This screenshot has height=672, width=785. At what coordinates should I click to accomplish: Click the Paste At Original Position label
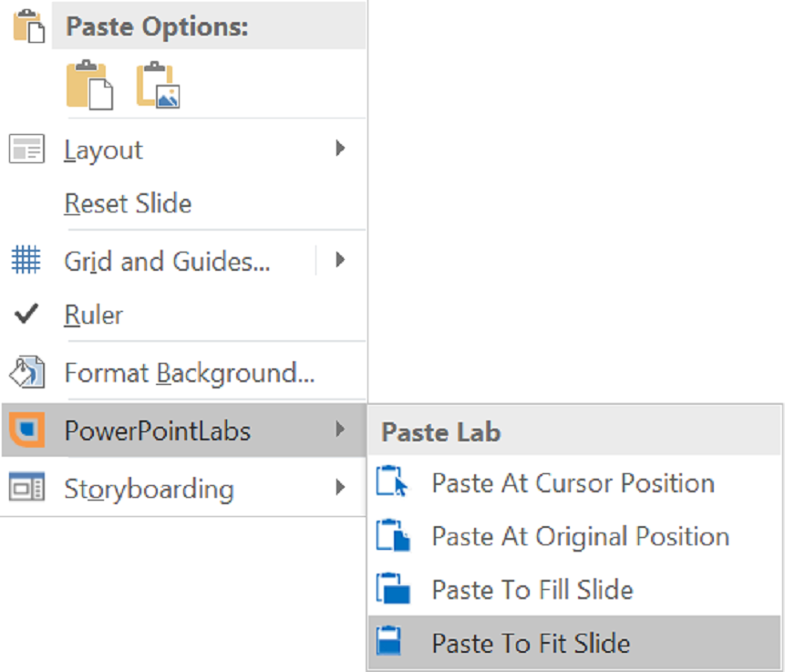pos(580,536)
